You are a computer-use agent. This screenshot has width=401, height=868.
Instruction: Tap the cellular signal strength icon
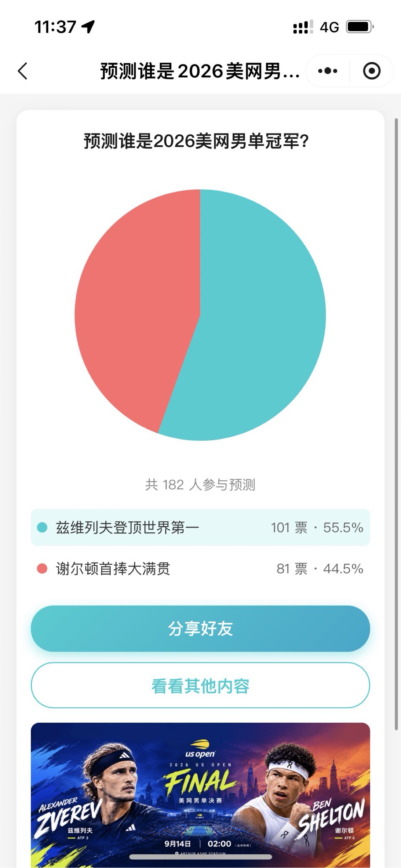coord(303,27)
